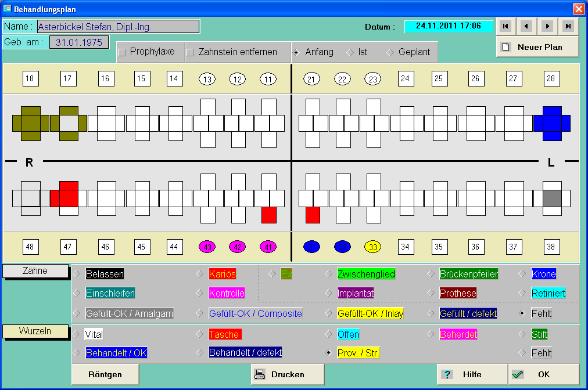The image size is (588, 390).
Task: Go to the first record navigation arrow
Action: point(506,26)
